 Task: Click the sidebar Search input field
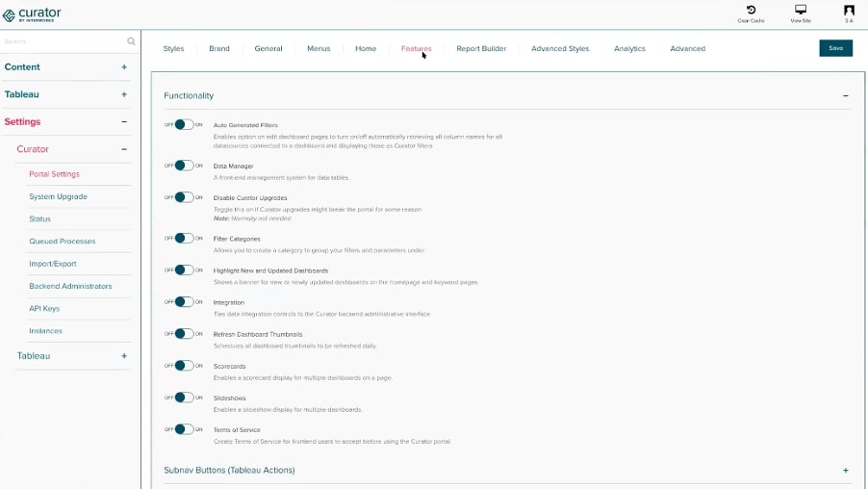click(64, 41)
